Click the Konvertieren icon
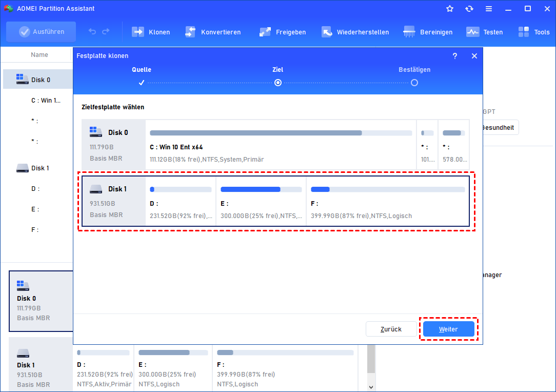 pos(190,32)
